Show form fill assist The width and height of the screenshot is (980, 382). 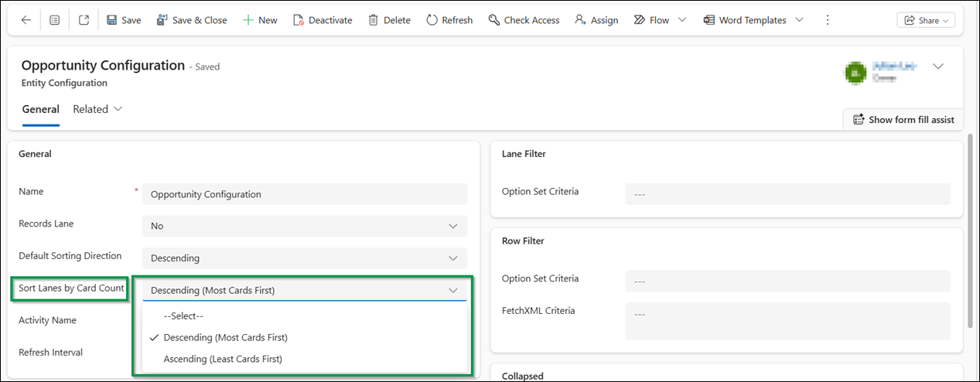pos(903,120)
